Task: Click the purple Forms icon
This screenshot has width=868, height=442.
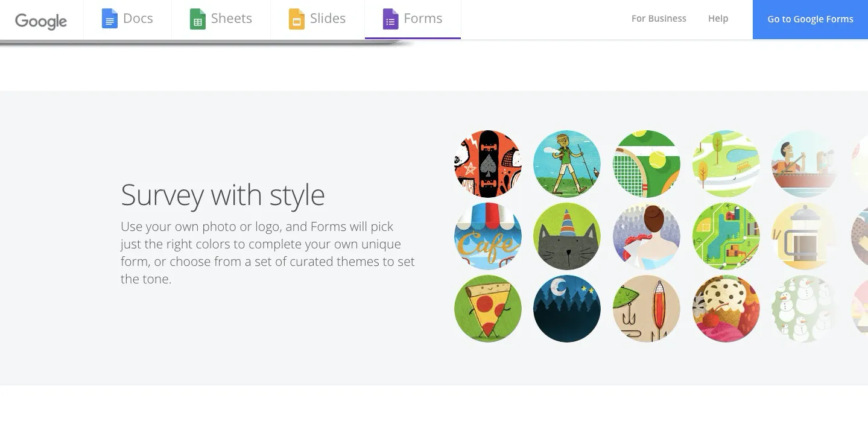Action: click(x=390, y=19)
